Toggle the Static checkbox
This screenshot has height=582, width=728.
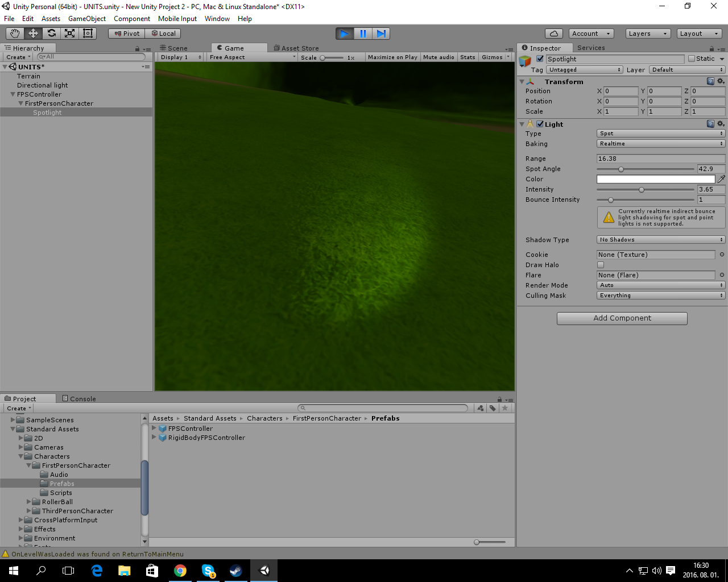click(x=692, y=59)
